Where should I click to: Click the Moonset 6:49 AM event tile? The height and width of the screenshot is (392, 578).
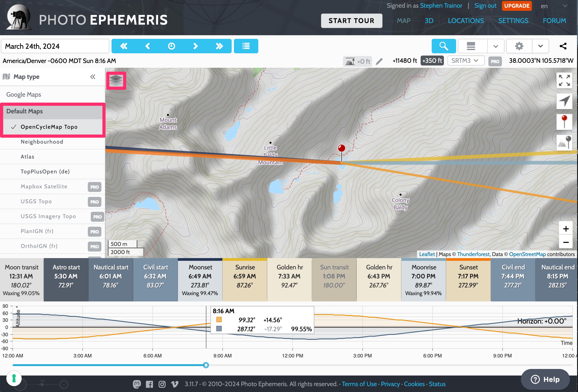tap(200, 280)
